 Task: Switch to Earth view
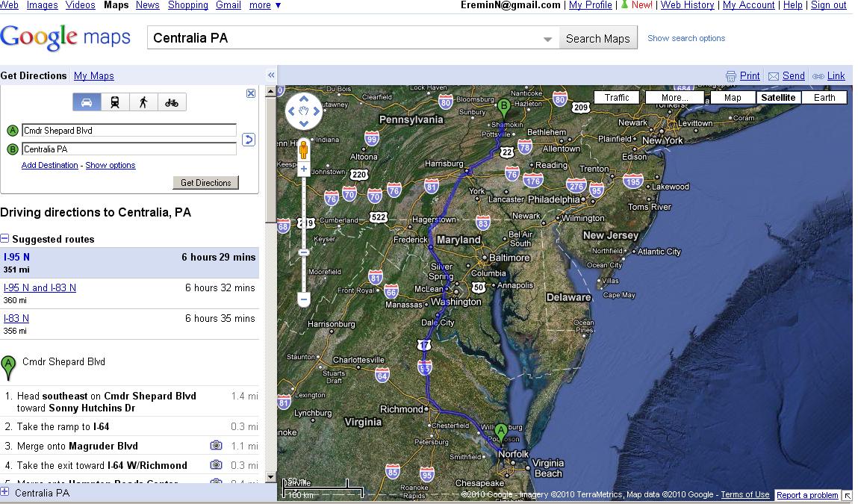(824, 97)
